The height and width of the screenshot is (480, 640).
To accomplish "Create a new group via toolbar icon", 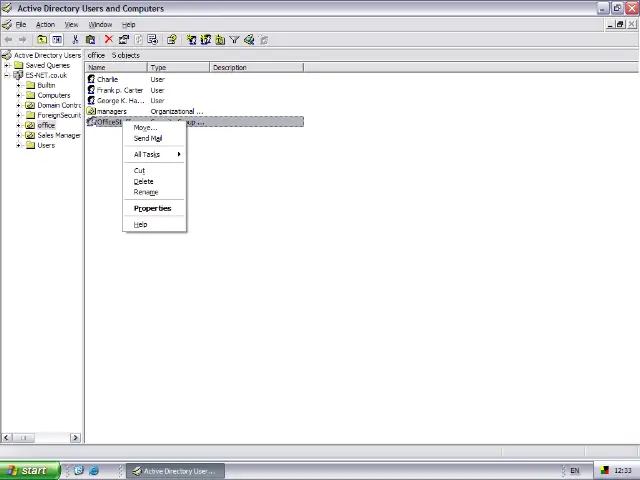I will pyautogui.click(x=206, y=40).
